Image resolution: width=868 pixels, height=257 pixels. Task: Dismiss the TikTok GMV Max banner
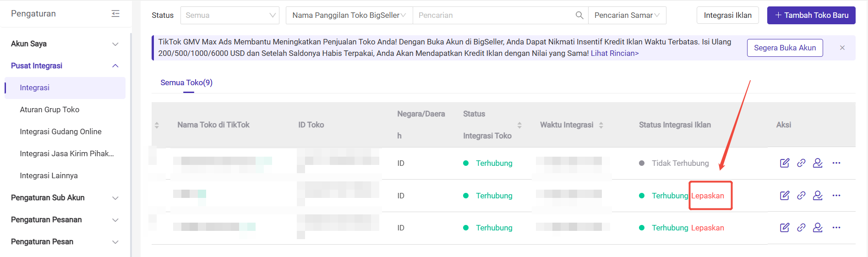tap(842, 48)
